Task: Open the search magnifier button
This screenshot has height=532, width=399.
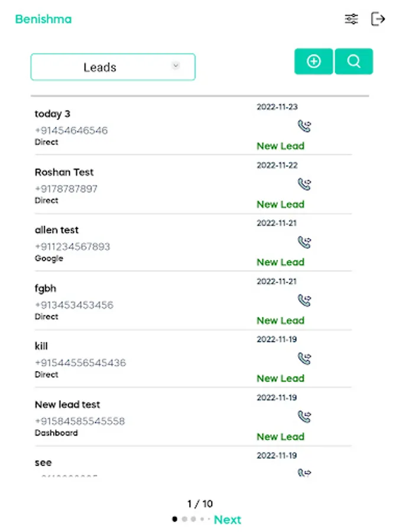Action: click(x=353, y=61)
